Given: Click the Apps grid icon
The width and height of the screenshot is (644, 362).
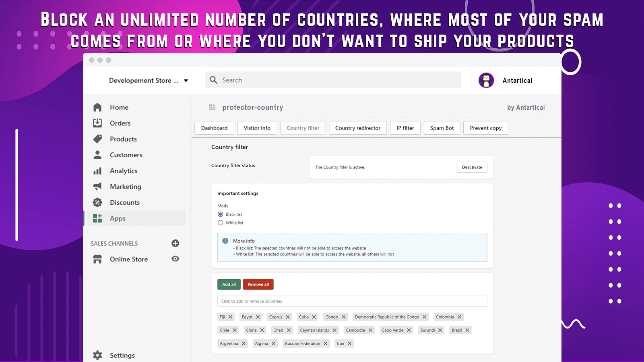Looking at the screenshot, I should 97,218.
